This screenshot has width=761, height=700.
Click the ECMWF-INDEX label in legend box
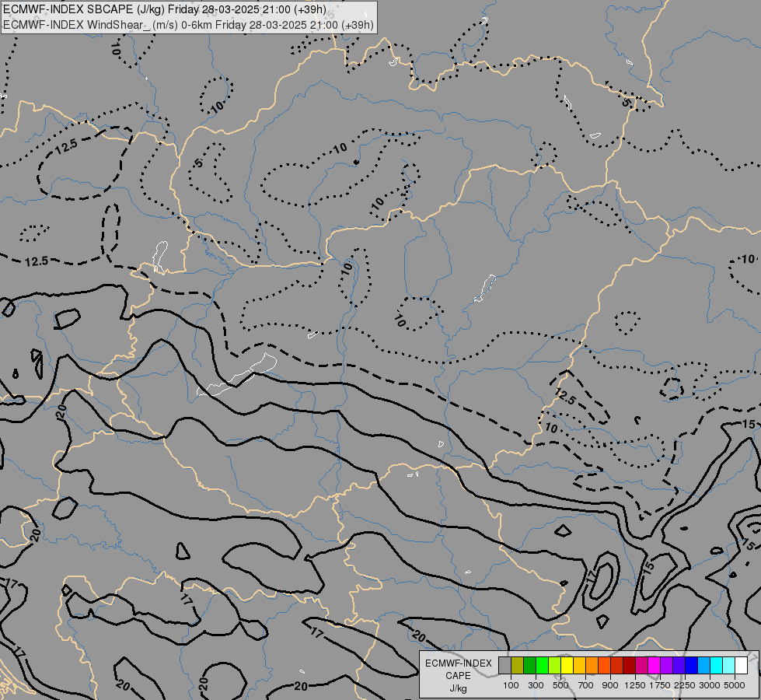point(458,663)
